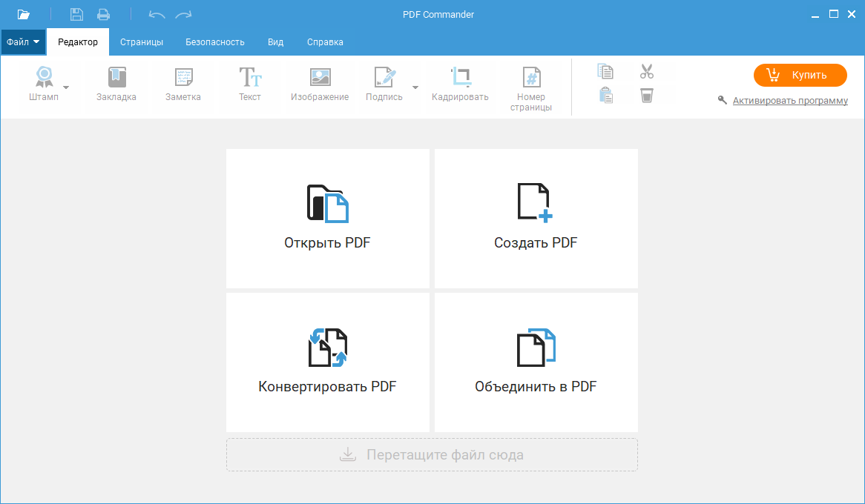
Task: Click the Undo arrow icon
Action: pyautogui.click(x=157, y=15)
